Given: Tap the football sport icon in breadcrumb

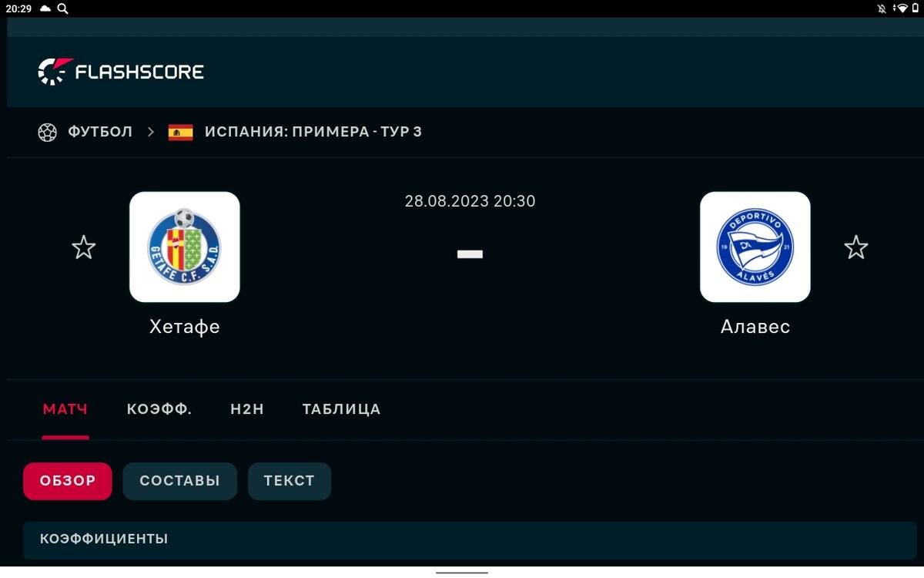Looking at the screenshot, I should click(48, 132).
